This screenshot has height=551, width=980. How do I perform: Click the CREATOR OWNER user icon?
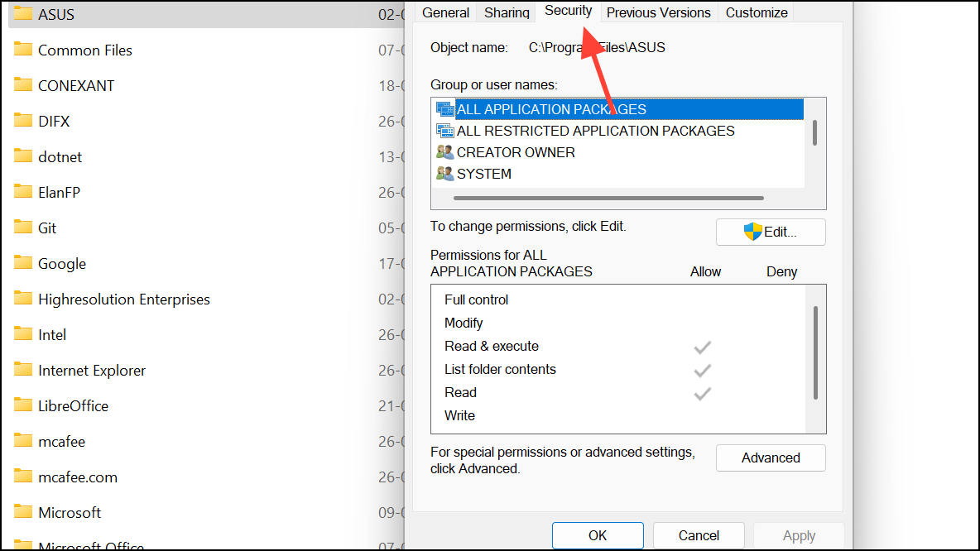tap(444, 152)
